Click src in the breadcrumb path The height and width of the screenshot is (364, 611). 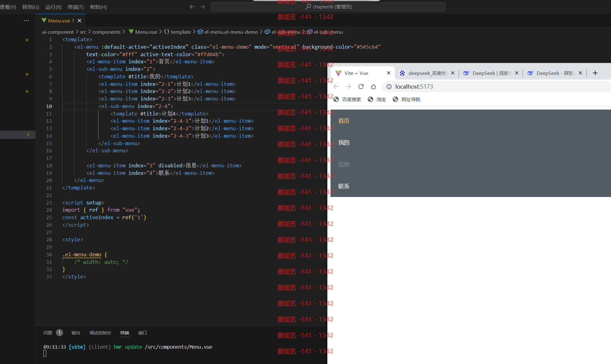[x=83, y=32]
